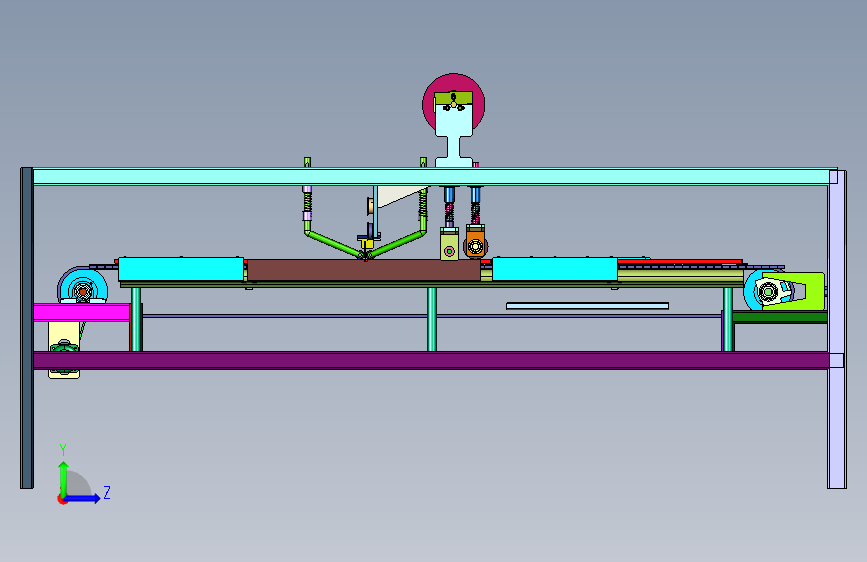The height and width of the screenshot is (562, 867).
Task: Select the lavender right frame leg
Action: click(837, 329)
